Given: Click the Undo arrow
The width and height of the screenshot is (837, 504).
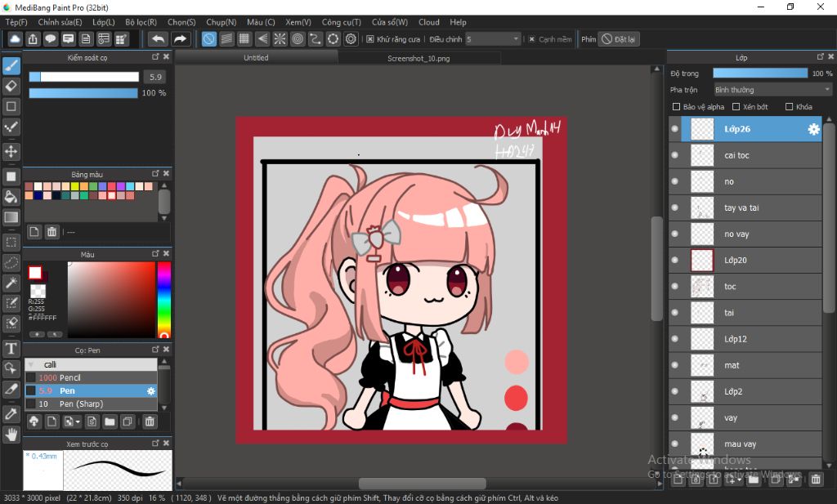Looking at the screenshot, I should (158, 39).
